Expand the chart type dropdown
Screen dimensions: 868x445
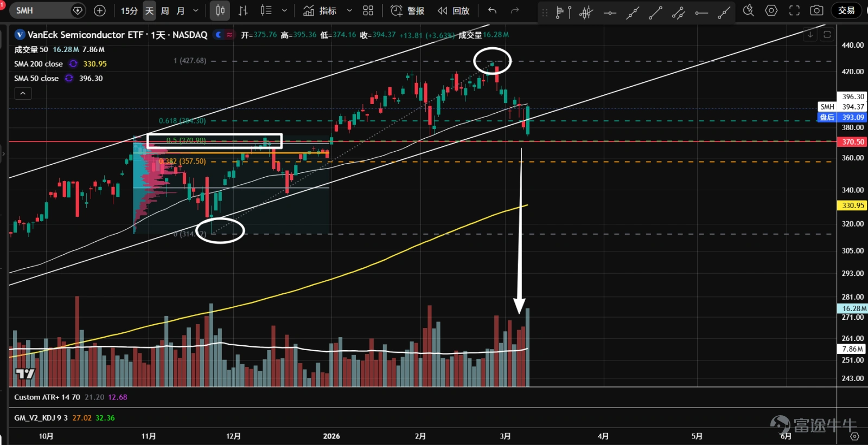pos(284,10)
